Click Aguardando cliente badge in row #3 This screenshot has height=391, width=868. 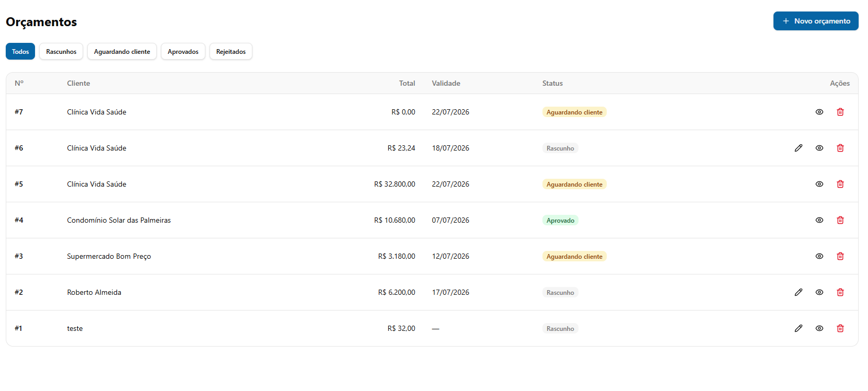coord(574,256)
